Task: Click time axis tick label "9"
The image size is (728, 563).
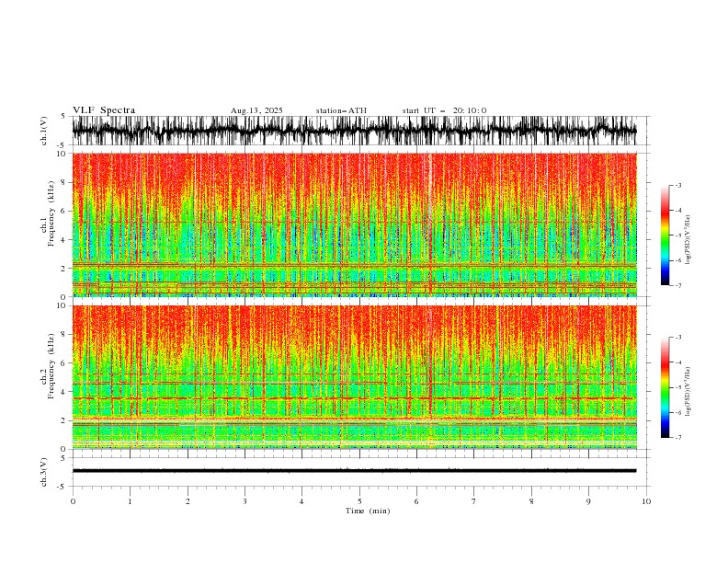Action: (588, 501)
